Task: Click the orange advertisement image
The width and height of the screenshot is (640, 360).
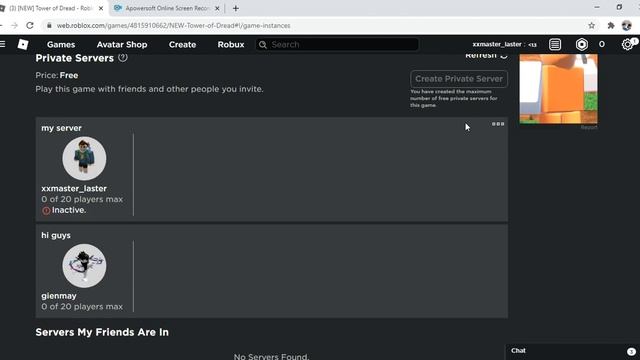Action: (558, 89)
